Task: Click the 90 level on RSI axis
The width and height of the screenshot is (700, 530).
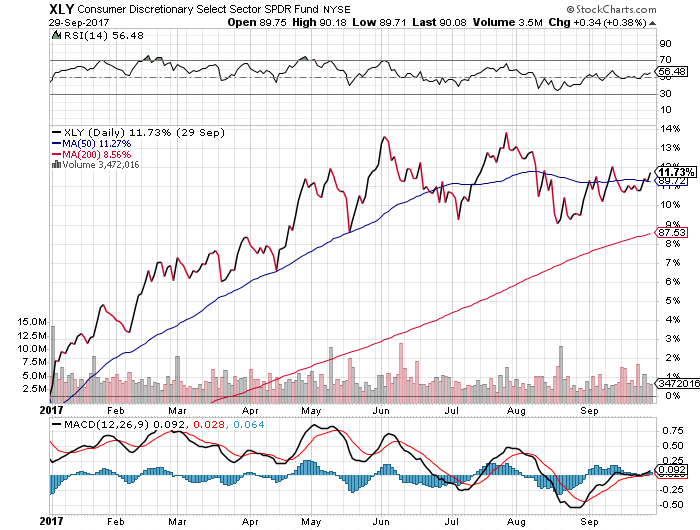Action: coord(665,44)
